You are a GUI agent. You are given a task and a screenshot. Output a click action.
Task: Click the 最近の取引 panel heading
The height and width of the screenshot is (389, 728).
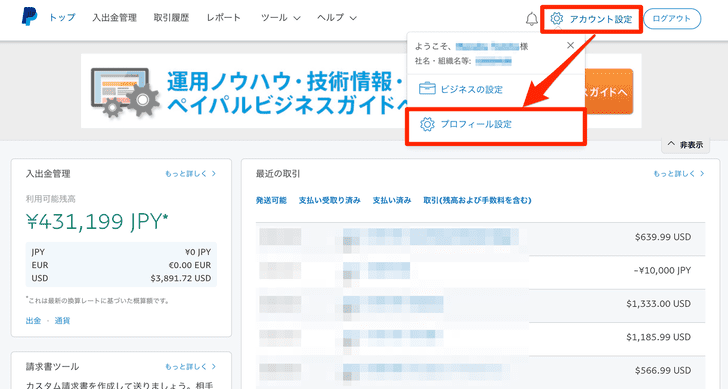pyautogui.click(x=278, y=174)
